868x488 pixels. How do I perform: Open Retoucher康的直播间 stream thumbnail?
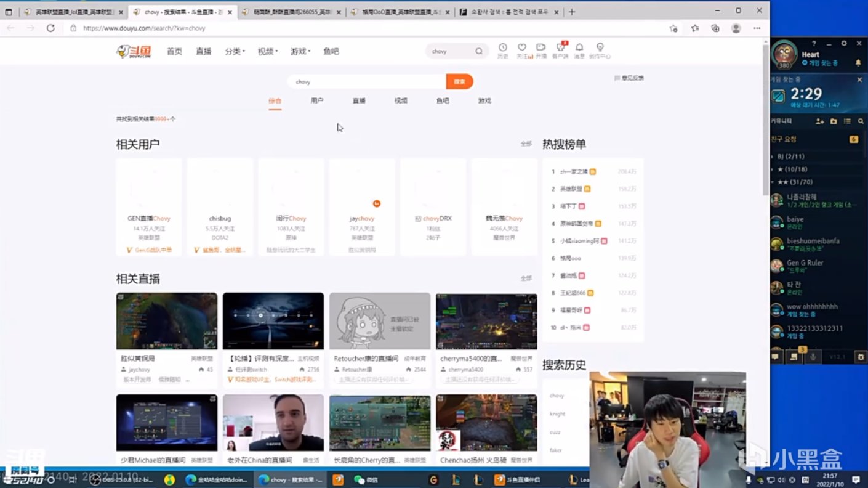380,321
